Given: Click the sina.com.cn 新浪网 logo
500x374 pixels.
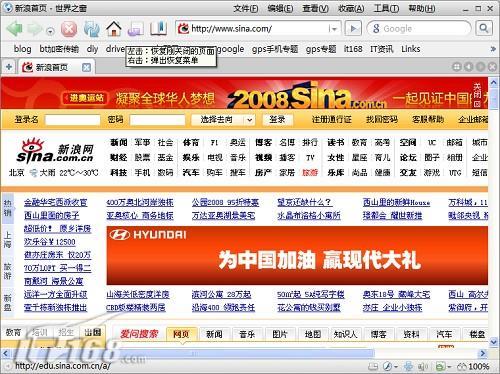Looking at the screenshot, I should tap(55, 152).
